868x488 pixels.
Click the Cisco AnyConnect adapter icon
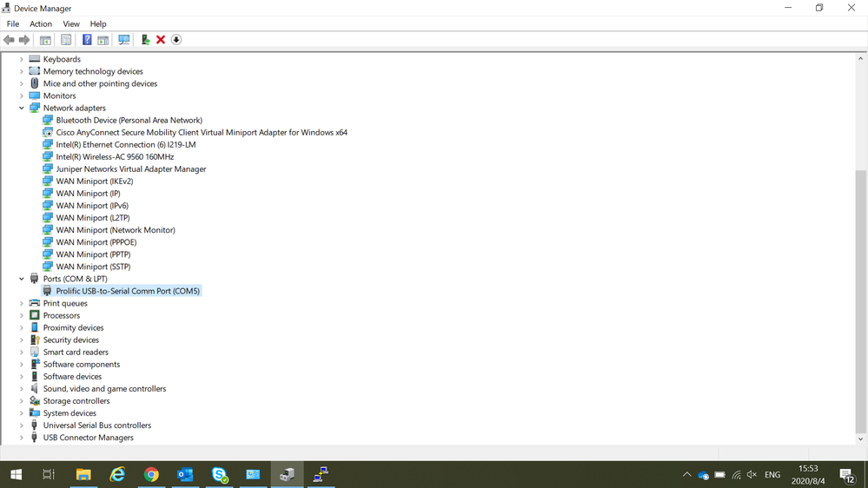48,132
